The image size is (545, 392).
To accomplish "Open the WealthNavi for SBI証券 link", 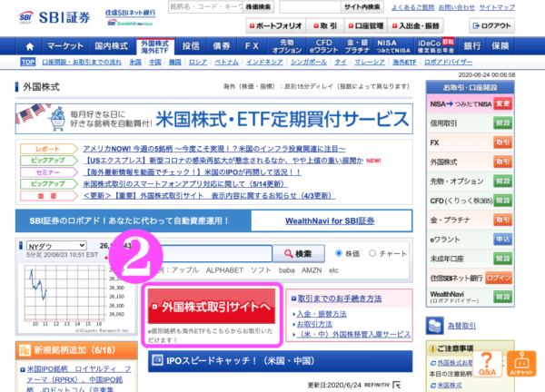I will (330, 220).
